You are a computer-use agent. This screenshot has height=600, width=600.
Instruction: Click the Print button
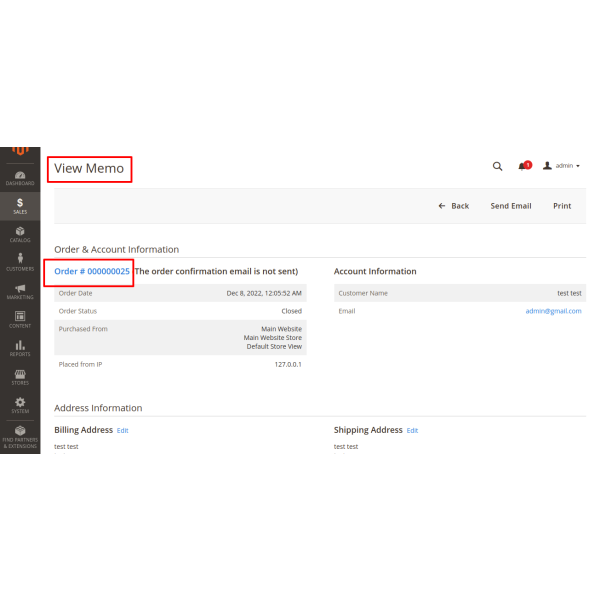point(562,206)
